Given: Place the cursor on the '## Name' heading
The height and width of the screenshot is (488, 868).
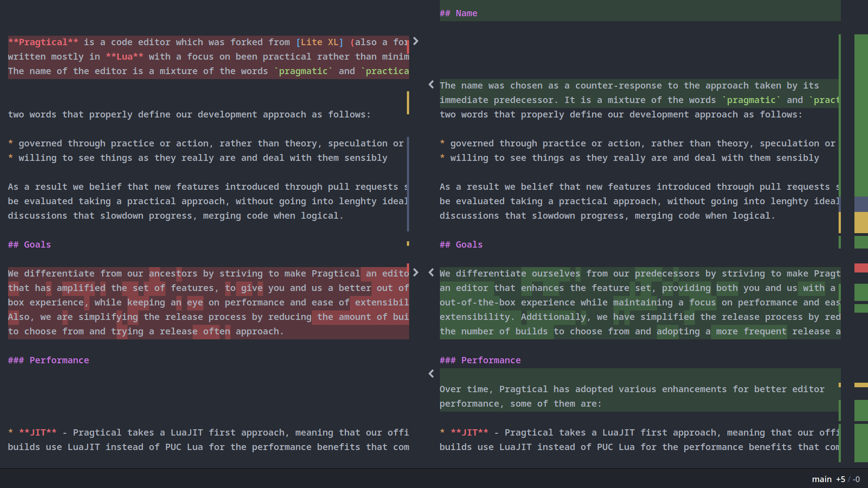Looking at the screenshot, I should [x=458, y=13].
